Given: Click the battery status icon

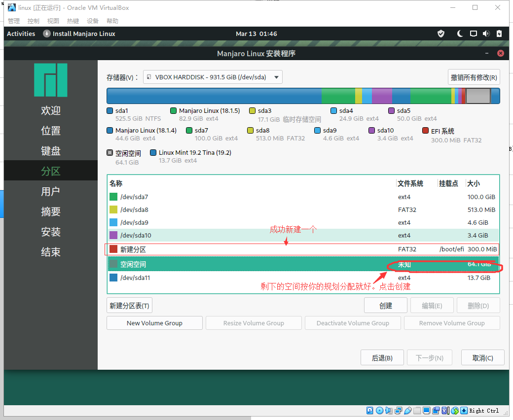Looking at the screenshot, I should tap(499, 34).
